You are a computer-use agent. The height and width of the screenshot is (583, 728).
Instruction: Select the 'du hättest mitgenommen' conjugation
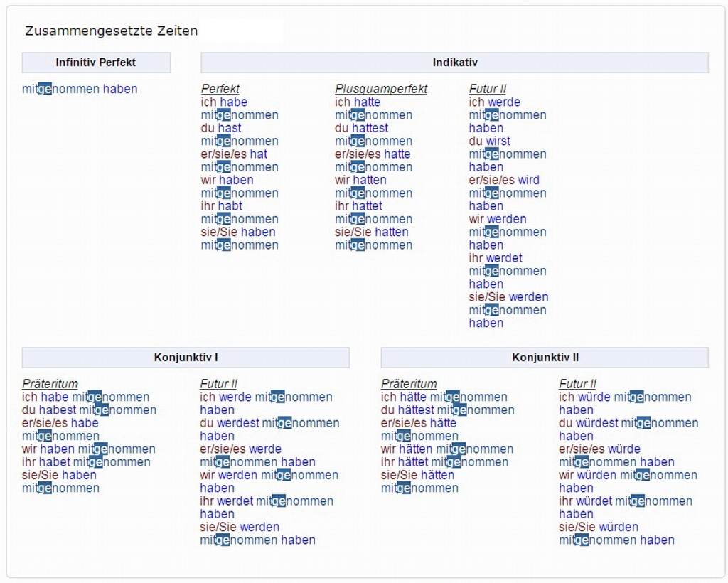(x=447, y=410)
